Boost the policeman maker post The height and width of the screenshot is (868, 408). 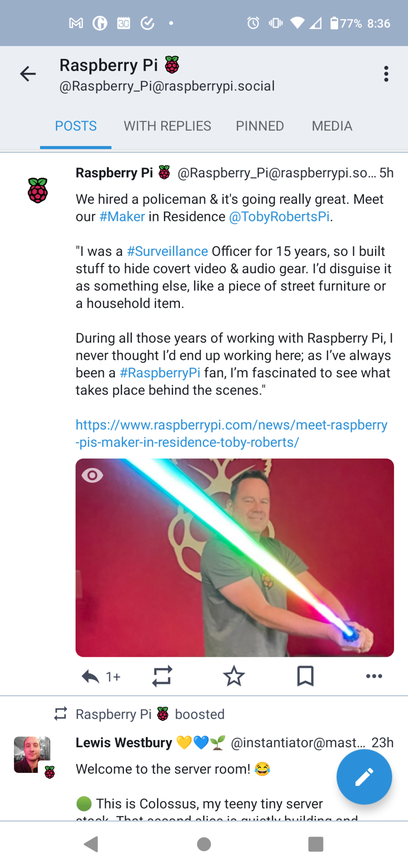click(162, 676)
